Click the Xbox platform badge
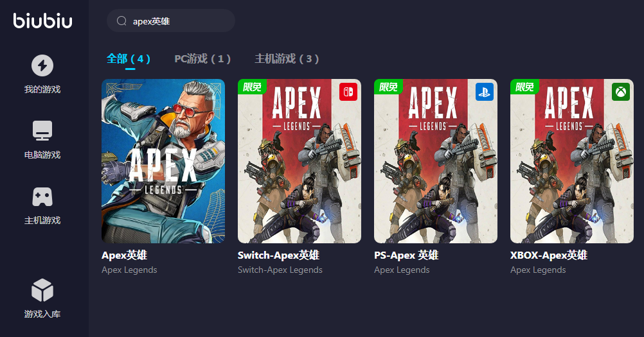644x337 pixels. coord(621,92)
